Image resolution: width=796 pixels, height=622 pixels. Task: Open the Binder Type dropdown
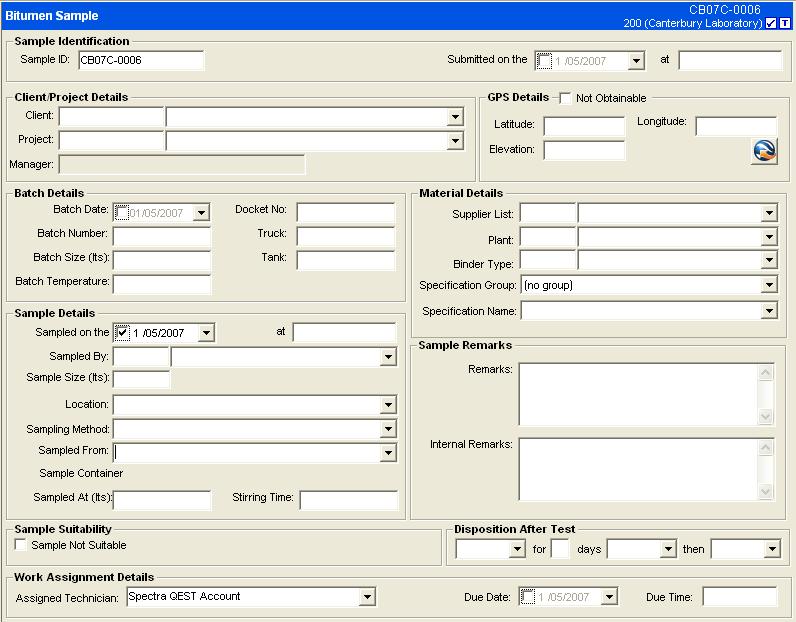pos(768,261)
